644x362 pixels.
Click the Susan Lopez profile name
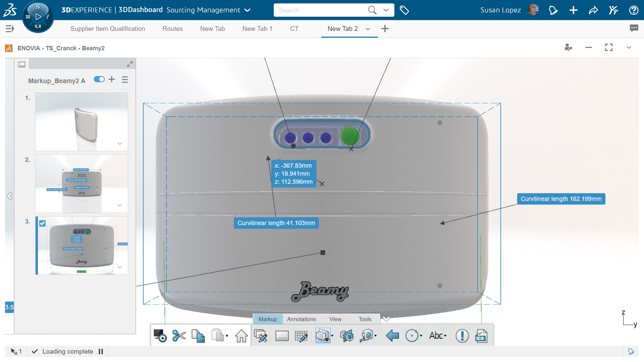click(500, 10)
